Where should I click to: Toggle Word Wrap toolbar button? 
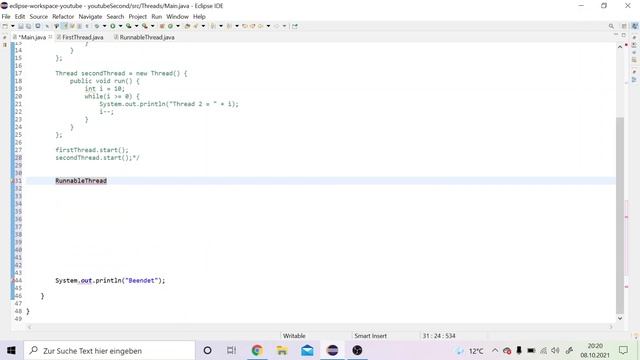pyautogui.click(x=72, y=26)
